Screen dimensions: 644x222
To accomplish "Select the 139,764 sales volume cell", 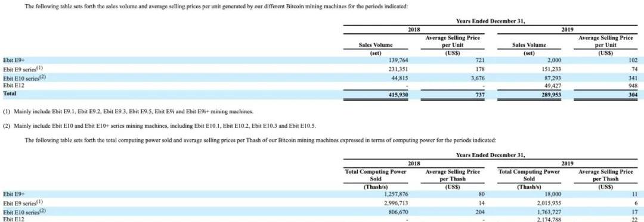I will tap(398, 60).
